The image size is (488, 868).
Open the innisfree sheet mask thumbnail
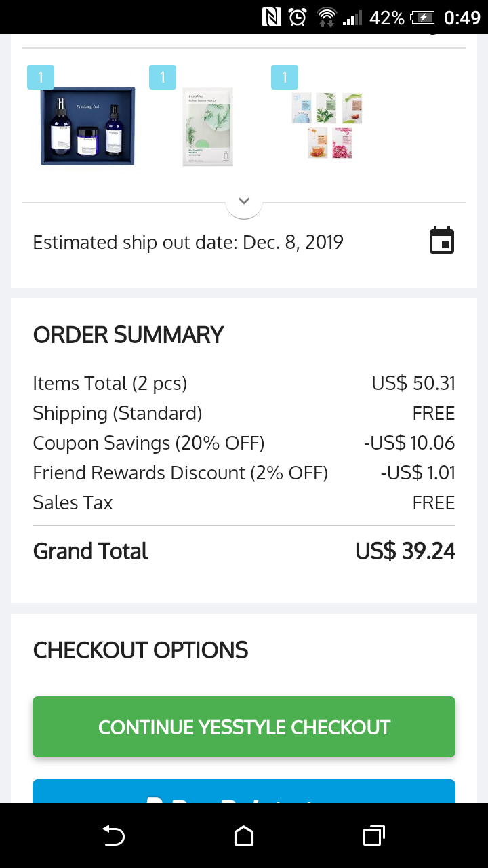point(208,127)
